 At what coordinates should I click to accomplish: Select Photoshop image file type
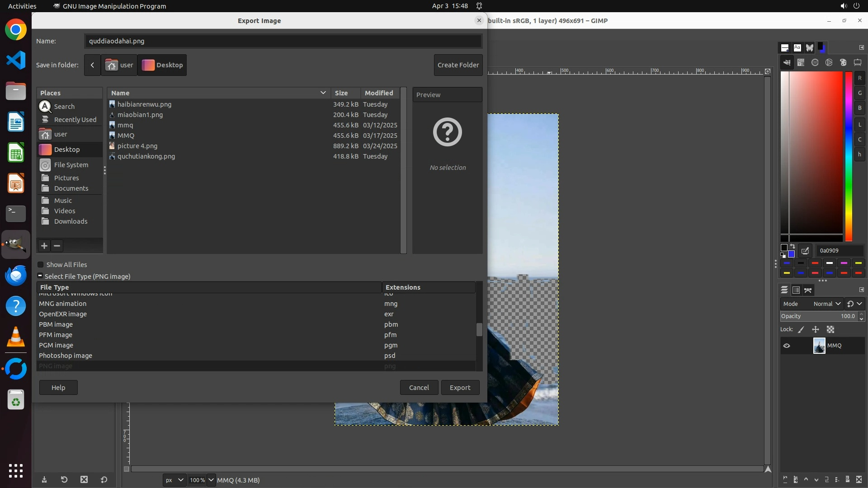point(66,356)
